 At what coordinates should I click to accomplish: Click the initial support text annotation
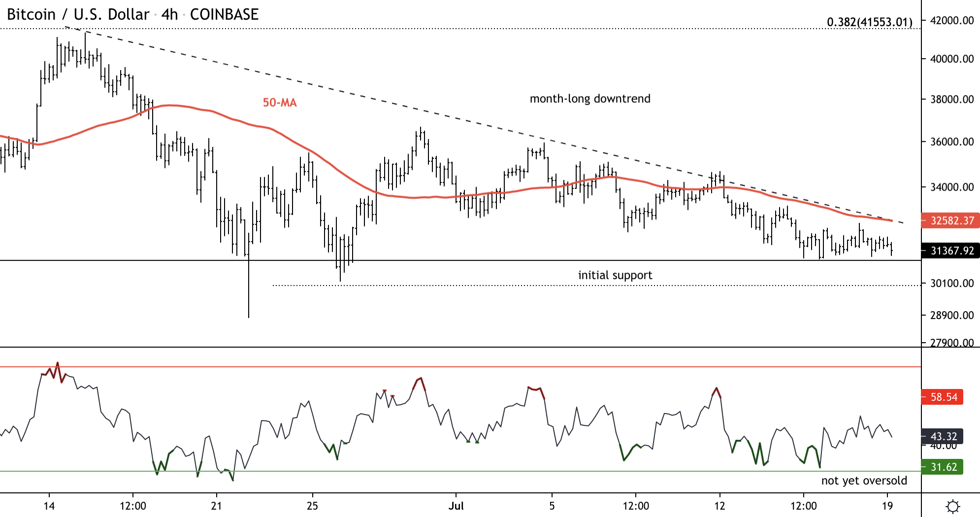pos(615,275)
